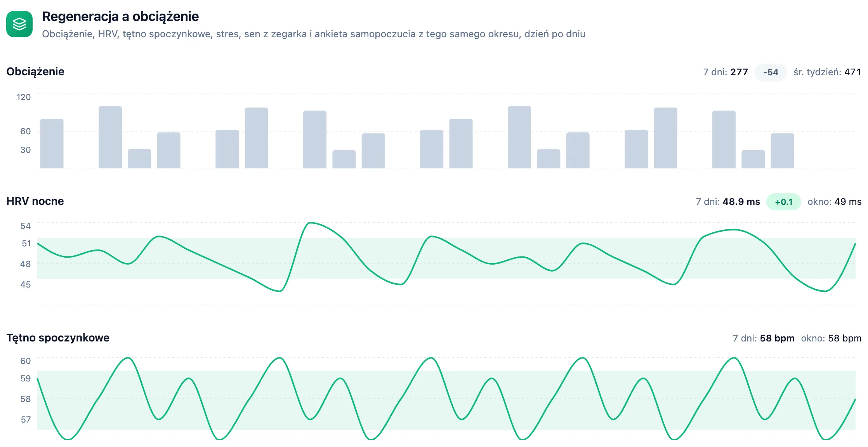Click the subtitle describing Obciążenie, HRV, tętno
The image size is (868, 447).
314,34
